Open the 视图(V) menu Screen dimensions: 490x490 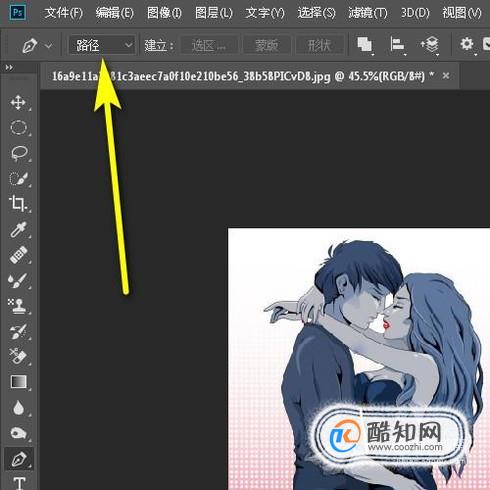[462, 13]
